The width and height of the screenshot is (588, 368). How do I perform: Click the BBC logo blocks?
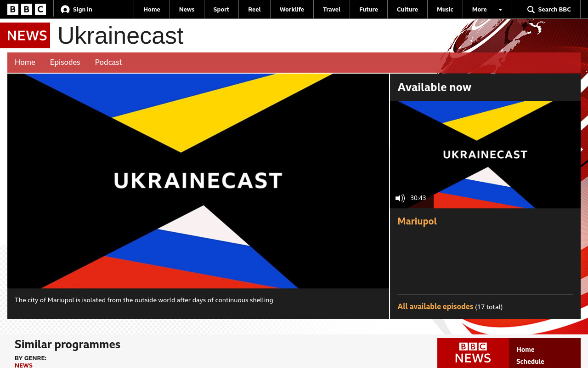tap(27, 9)
